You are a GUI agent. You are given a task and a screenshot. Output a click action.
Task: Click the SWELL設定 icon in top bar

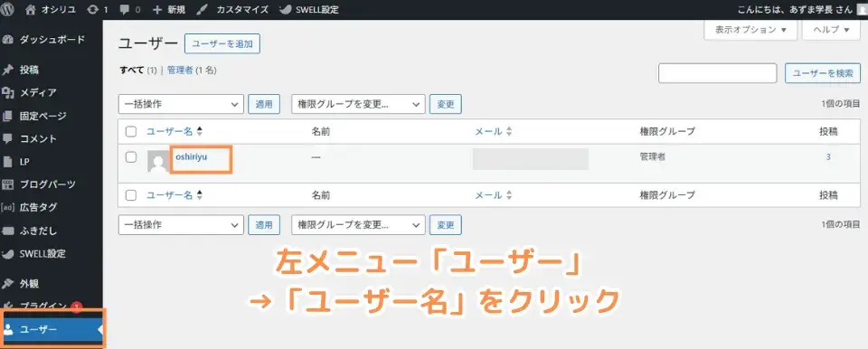coord(285,9)
